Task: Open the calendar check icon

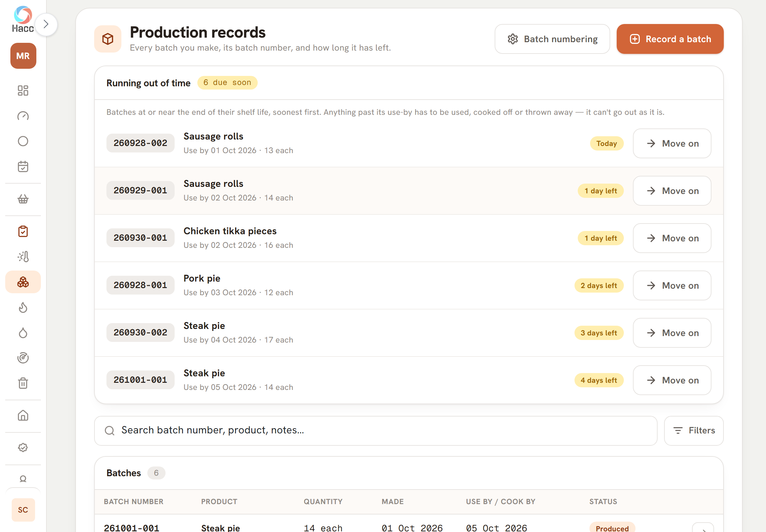Action: (23, 166)
